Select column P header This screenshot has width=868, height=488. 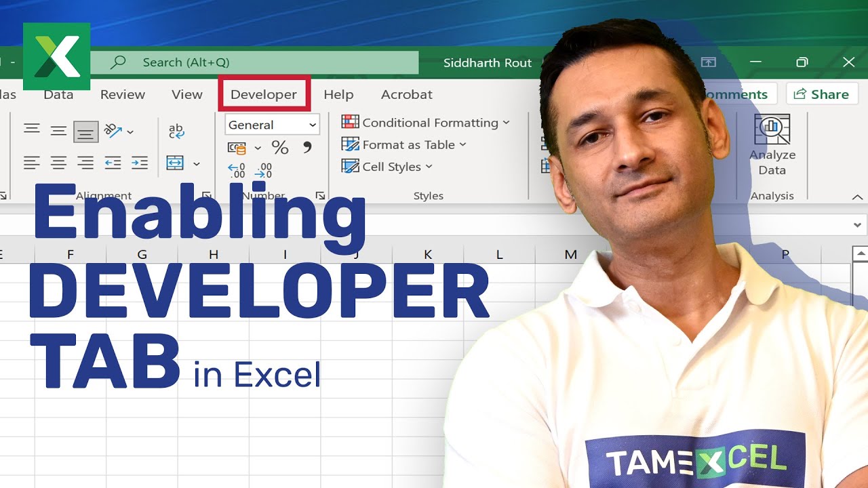point(785,255)
